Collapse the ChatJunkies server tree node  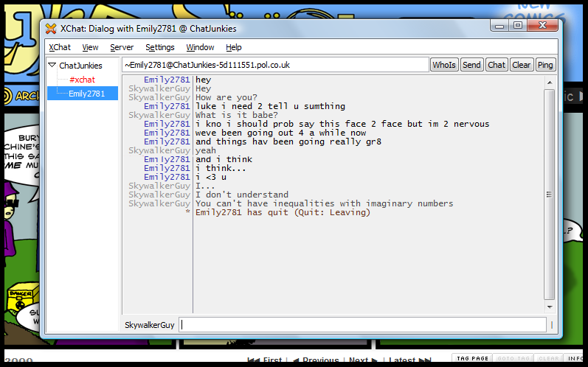pos(52,66)
